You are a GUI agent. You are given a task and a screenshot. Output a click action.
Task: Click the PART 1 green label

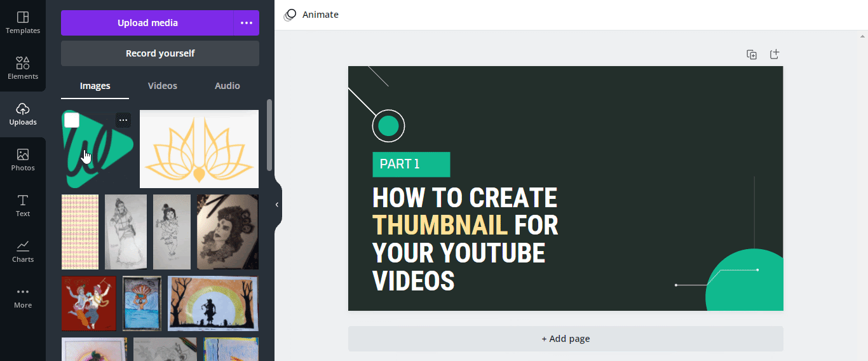pyautogui.click(x=411, y=165)
